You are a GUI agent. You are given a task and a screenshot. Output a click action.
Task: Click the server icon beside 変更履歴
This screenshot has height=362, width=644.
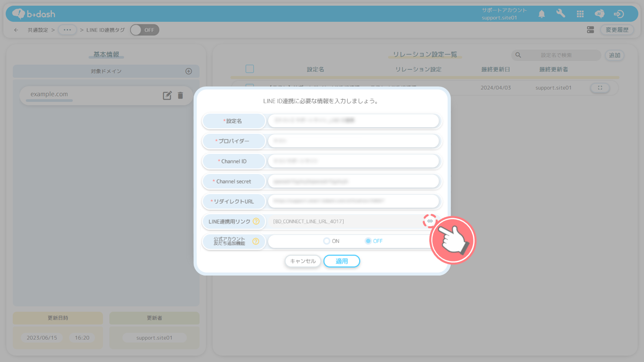(591, 30)
